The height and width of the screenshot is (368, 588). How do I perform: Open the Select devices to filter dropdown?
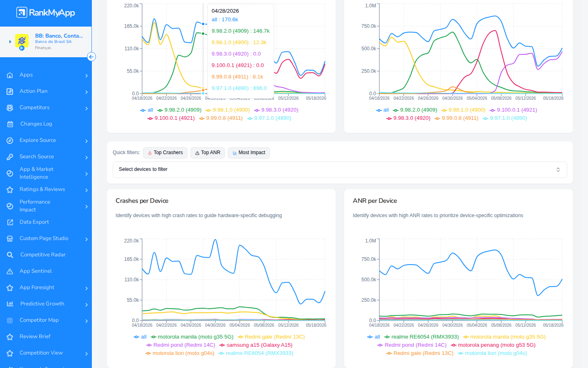[340, 170]
